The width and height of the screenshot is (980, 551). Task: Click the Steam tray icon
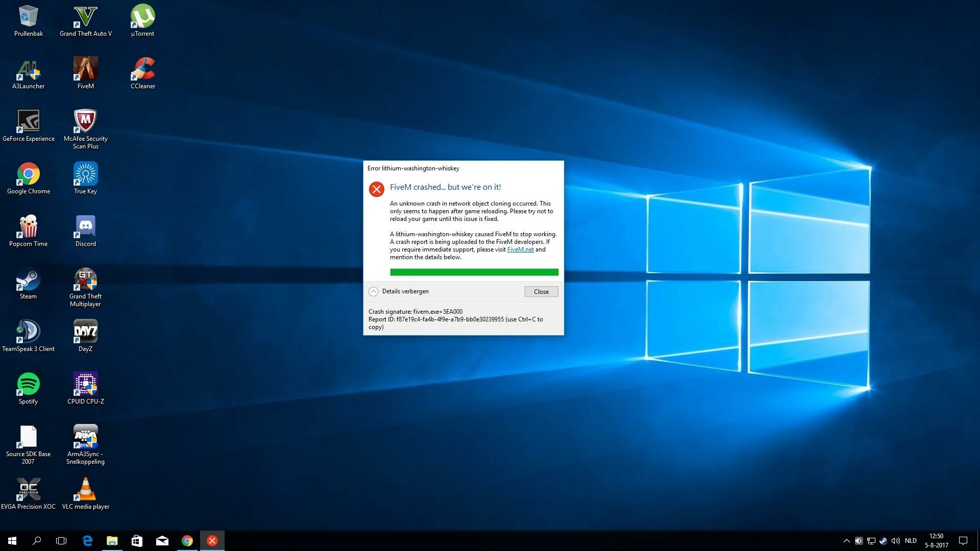click(x=884, y=541)
